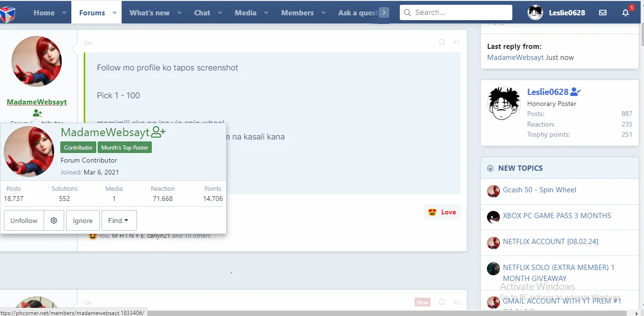
Task: Click the Month's Top Poster badge
Action: pos(125,148)
